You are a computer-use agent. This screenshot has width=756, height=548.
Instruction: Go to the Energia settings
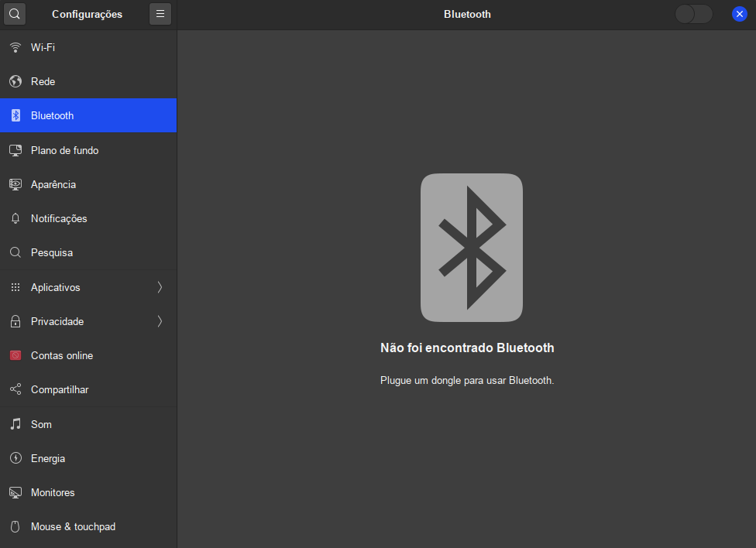48,458
